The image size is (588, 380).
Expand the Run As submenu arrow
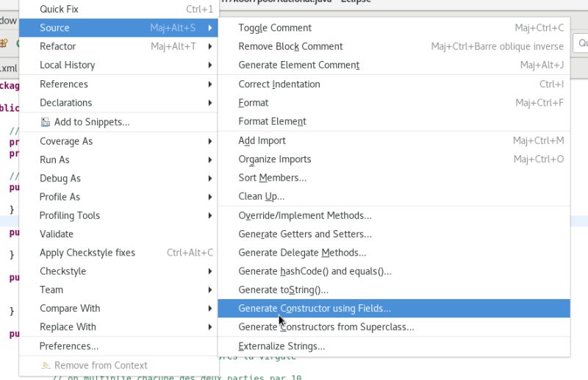pyautogui.click(x=210, y=159)
